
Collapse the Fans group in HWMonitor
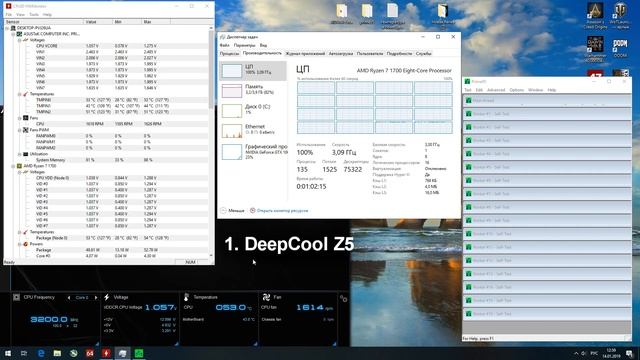pyautogui.click(x=19, y=118)
